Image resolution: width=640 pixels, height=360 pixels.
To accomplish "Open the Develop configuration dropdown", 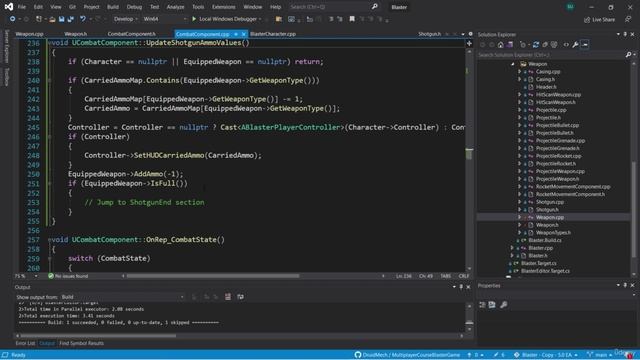I will (x=125, y=19).
